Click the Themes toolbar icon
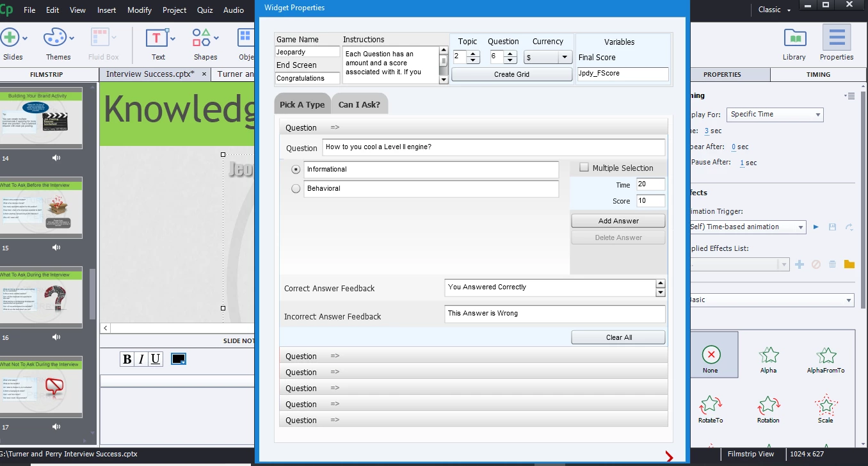This screenshot has width=868, height=466. [56, 37]
